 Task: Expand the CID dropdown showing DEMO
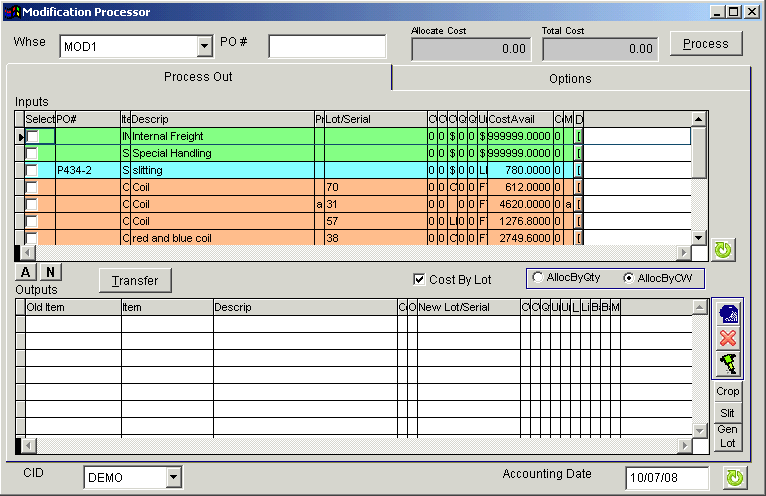173,478
